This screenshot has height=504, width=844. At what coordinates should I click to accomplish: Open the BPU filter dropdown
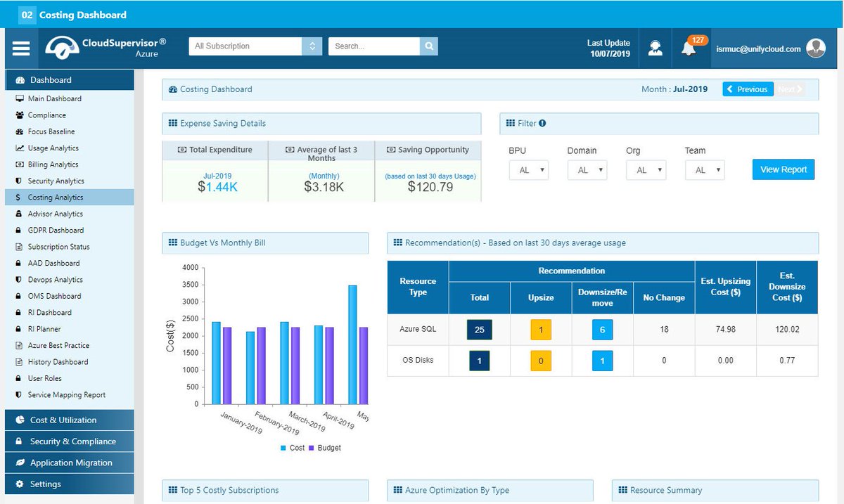pos(529,170)
